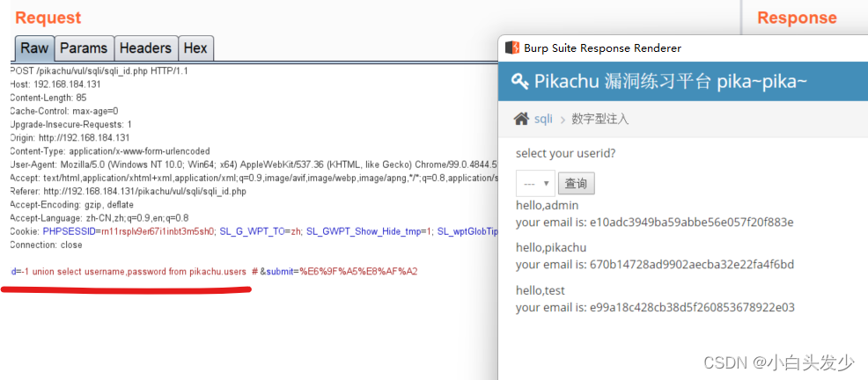Click the key icon beside Pikachu title
868x380 pixels.
click(519, 82)
